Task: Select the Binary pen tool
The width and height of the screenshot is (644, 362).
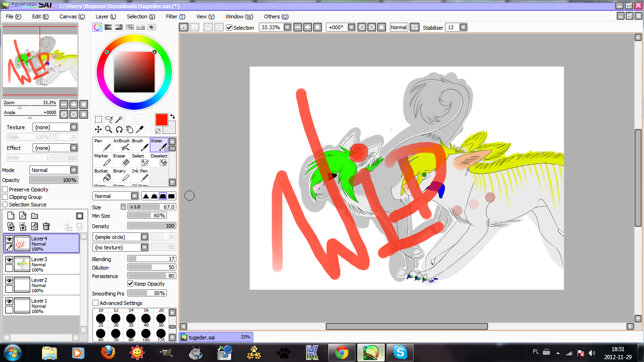Action: 121,175
